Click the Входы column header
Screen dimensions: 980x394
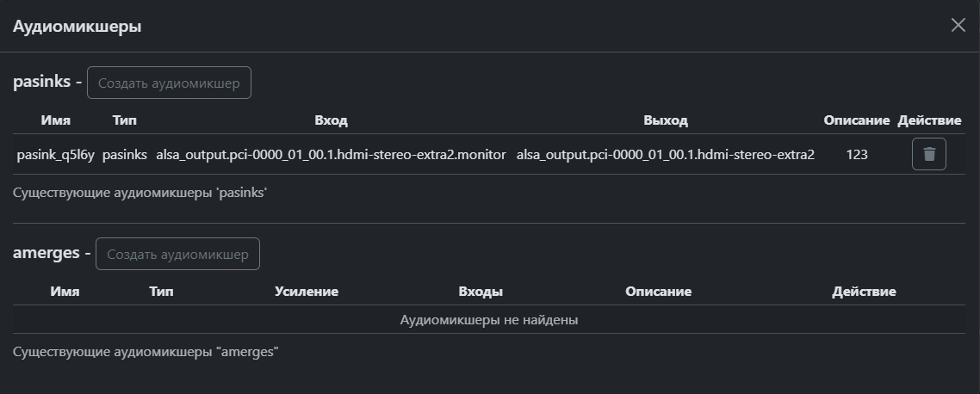[x=481, y=292]
